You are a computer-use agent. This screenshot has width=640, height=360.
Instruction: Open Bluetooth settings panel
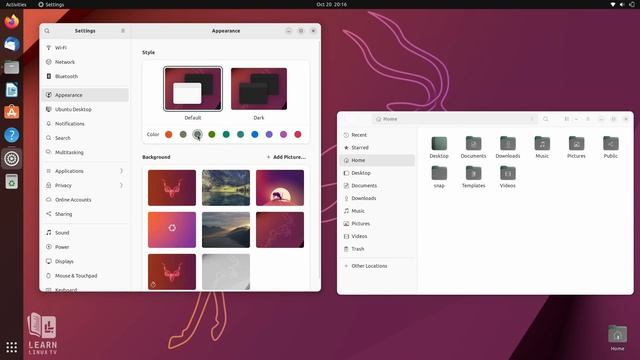85,76
